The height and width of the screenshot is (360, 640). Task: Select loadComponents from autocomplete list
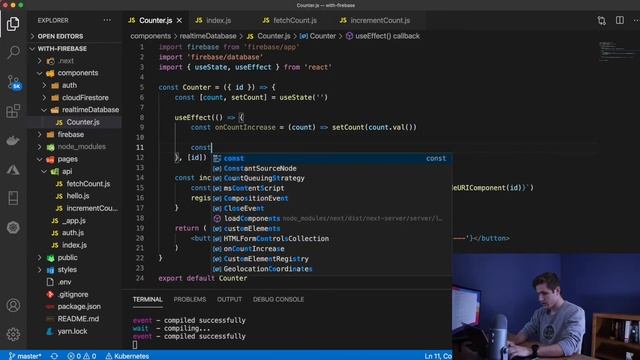click(331, 218)
